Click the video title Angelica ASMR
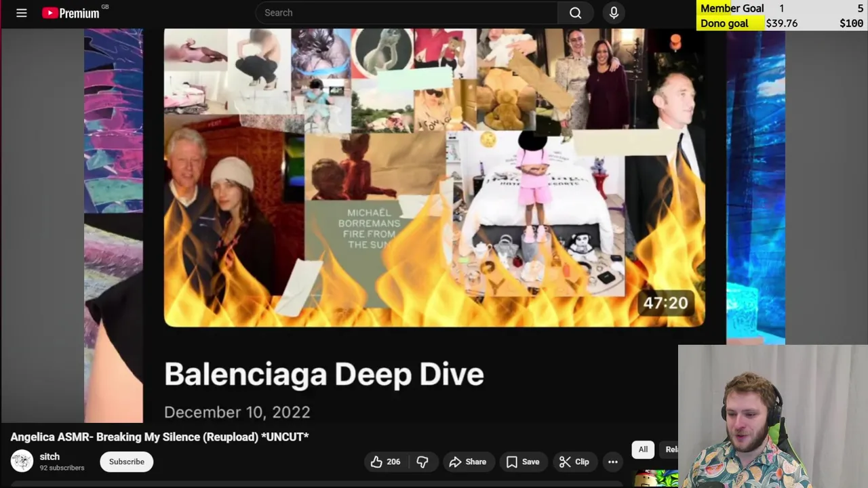 pyautogui.click(x=160, y=437)
